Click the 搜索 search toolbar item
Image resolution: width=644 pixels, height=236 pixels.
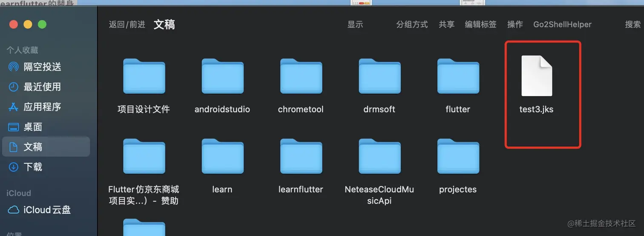coord(633,25)
